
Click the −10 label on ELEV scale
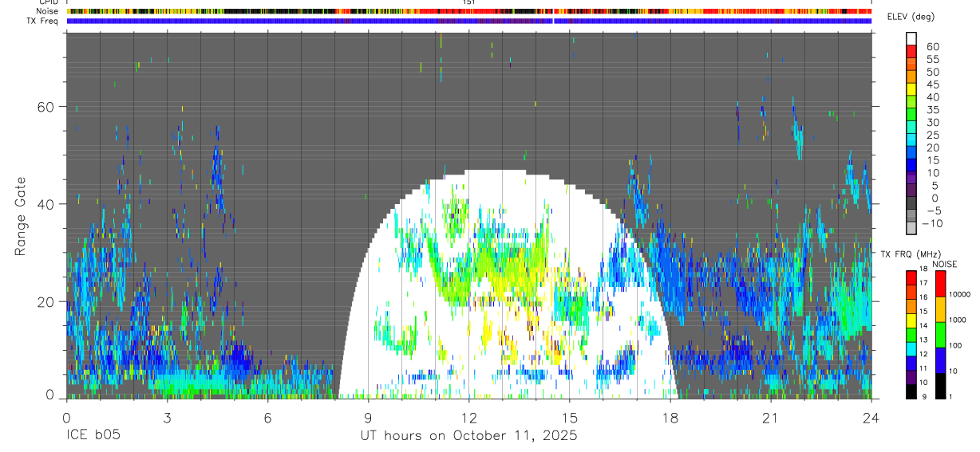coord(931,222)
